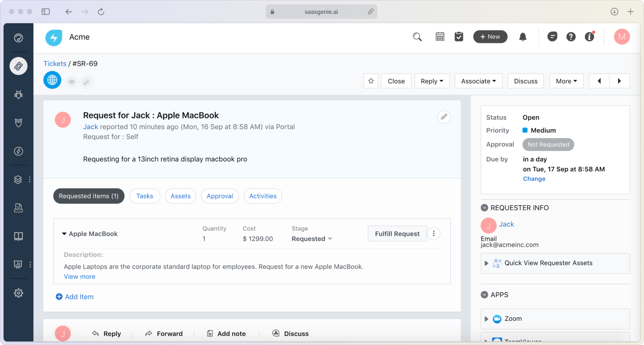Viewport: 644px width, 345px height.
Task: Click Add Item link
Action: 75,297
